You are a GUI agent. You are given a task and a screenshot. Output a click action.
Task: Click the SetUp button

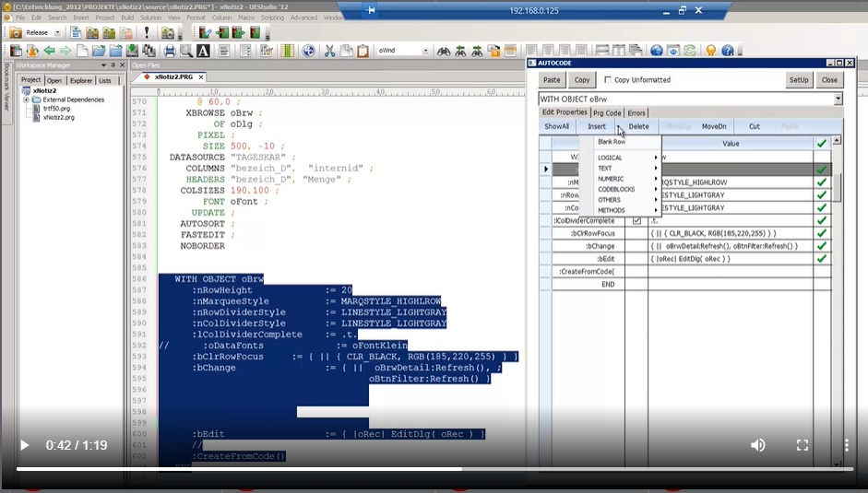pyautogui.click(x=799, y=79)
